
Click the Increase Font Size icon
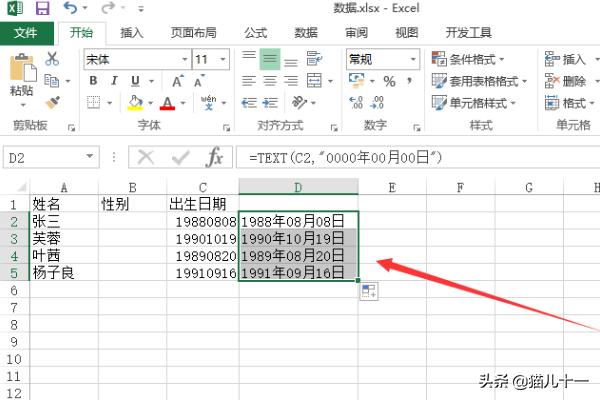pos(179,81)
